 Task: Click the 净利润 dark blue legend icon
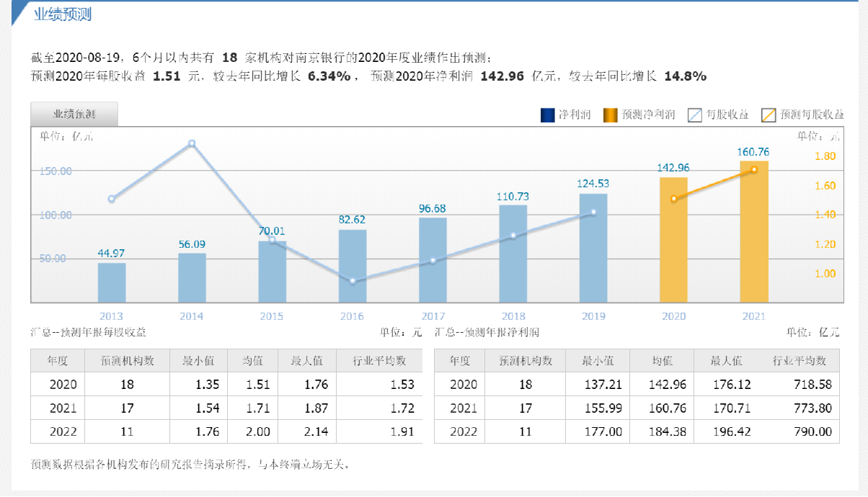[547, 115]
